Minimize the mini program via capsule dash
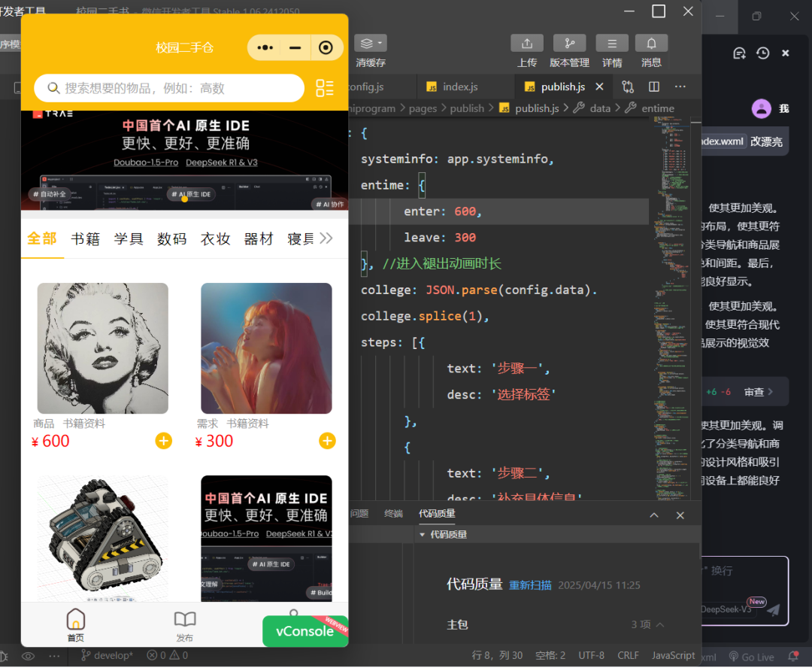The height and width of the screenshot is (668, 812). click(295, 47)
